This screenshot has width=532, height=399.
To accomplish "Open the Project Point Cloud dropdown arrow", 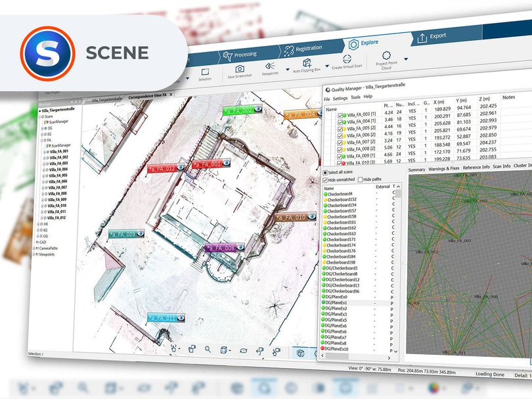I will click(406, 59).
